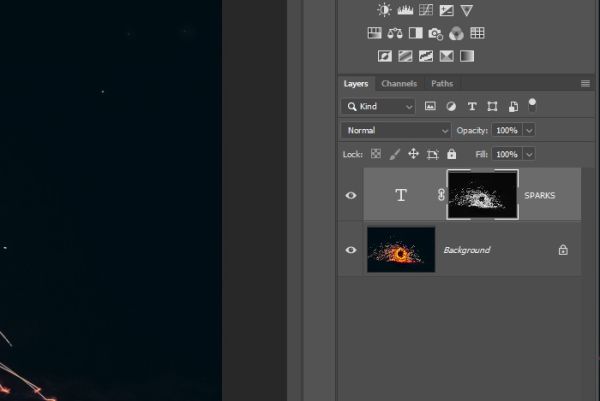Click the Opacity value field
This screenshot has width=600, height=401.
(507, 130)
